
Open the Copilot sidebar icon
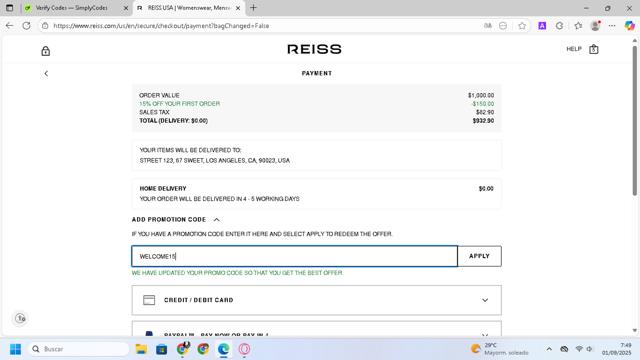(x=630, y=26)
